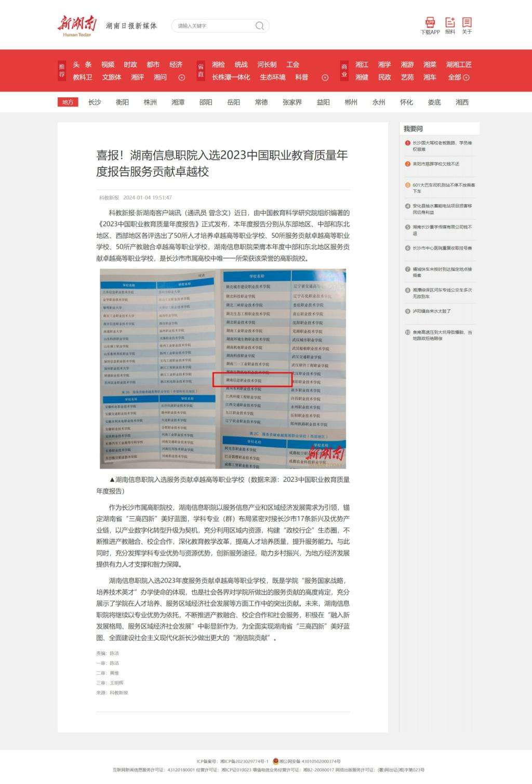The width and height of the screenshot is (532, 784).
Task: Click the 报料 tip-off icon
Action: click(450, 23)
